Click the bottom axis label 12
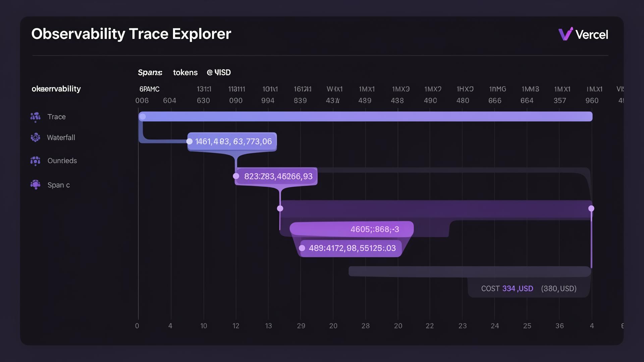Image resolution: width=644 pixels, height=362 pixels. coord(236,326)
